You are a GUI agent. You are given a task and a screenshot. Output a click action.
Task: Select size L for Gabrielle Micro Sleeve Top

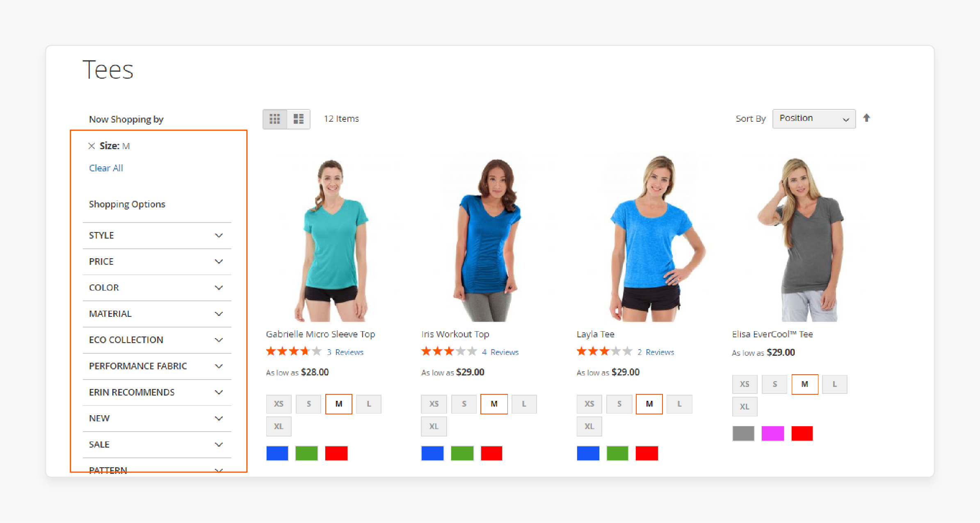click(x=369, y=404)
